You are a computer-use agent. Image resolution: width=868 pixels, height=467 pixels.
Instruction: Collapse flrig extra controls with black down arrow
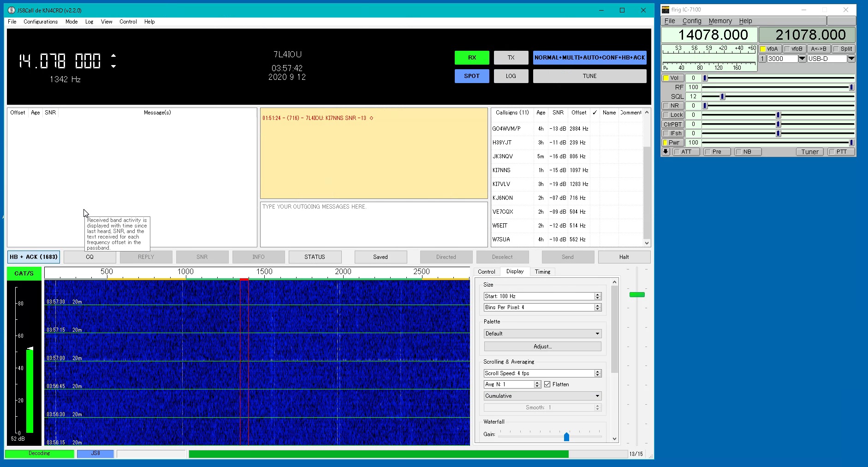click(666, 152)
